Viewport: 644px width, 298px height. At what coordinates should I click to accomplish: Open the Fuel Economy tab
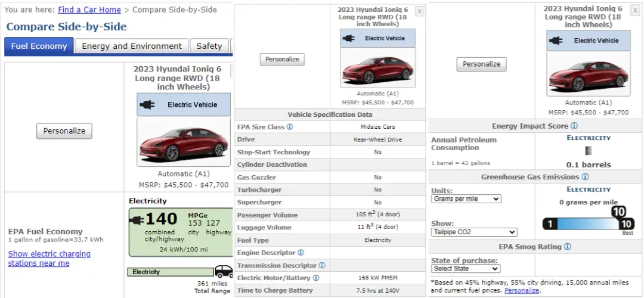click(x=39, y=46)
